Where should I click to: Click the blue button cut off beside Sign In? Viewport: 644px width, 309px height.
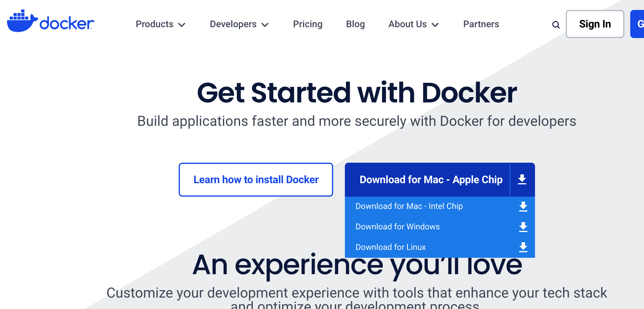(637, 24)
